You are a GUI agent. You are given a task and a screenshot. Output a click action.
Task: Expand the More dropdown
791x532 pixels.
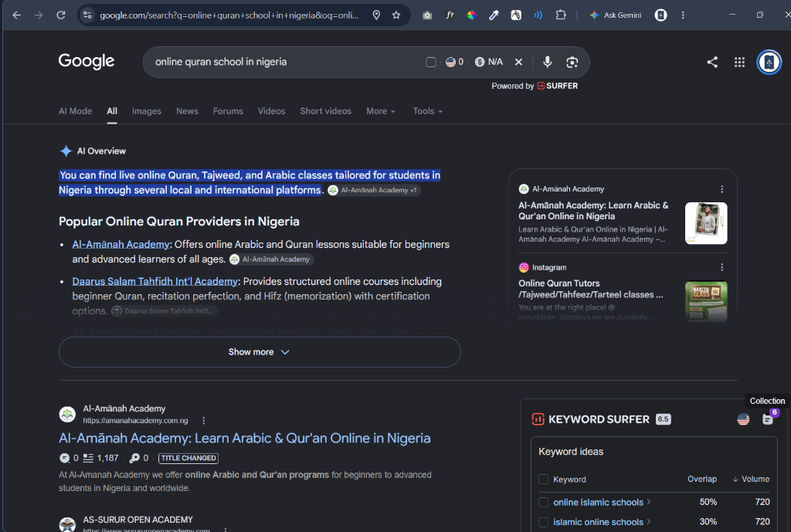tap(381, 111)
